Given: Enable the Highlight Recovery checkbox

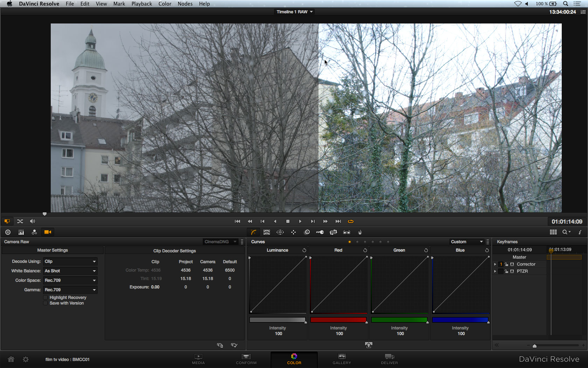Looking at the screenshot, I should point(45,297).
